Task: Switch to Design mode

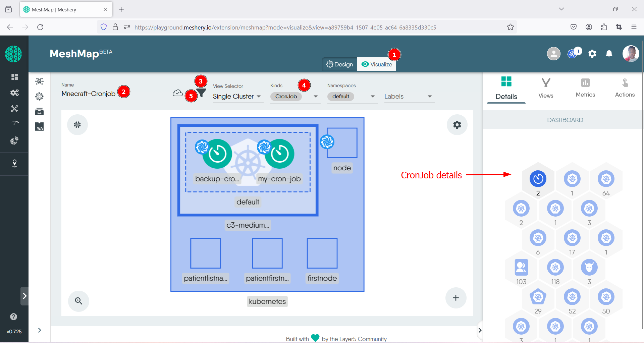Action: [339, 64]
